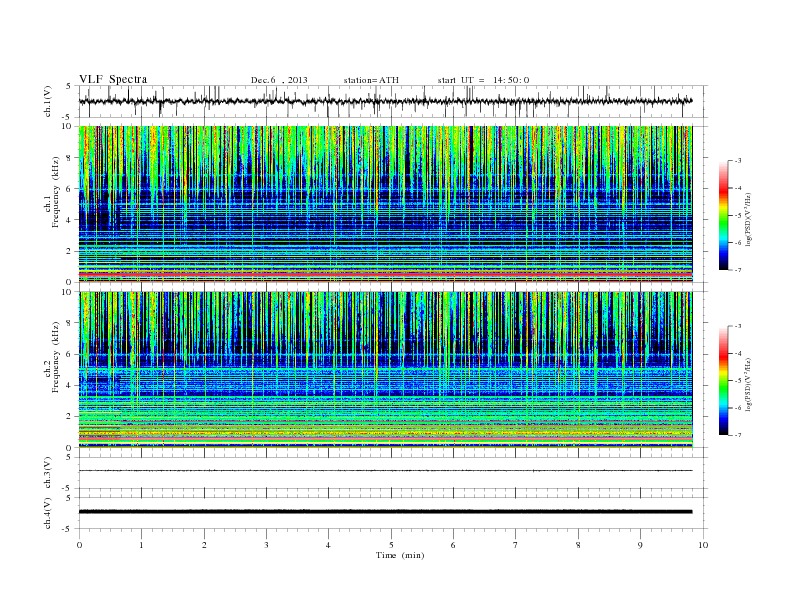792x612 pixels.
Task: Click the ch.1 "Frequency (kHz)" axis title
Action: pyautogui.click(x=56, y=192)
